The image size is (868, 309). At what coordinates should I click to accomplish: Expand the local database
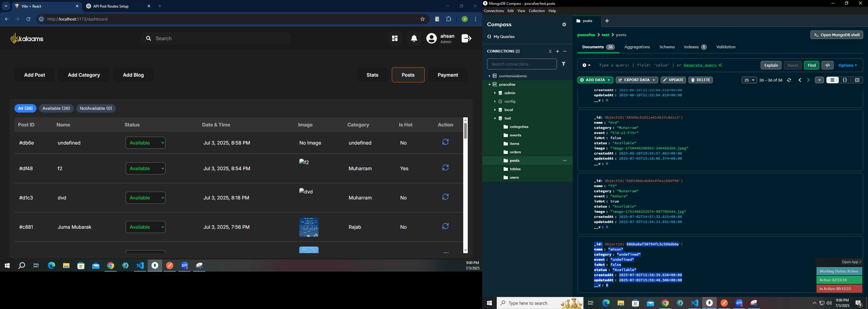point(495,110)
